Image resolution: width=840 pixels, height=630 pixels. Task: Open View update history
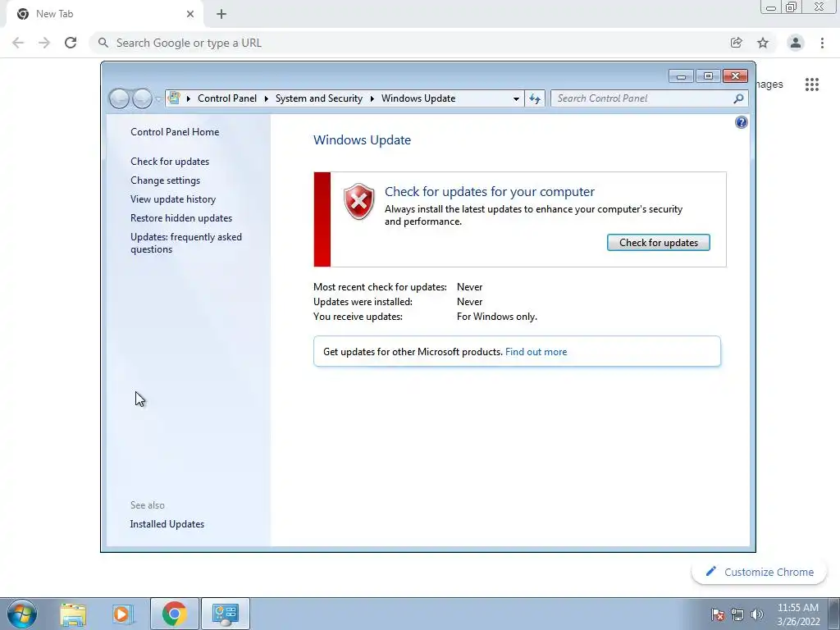173,199
